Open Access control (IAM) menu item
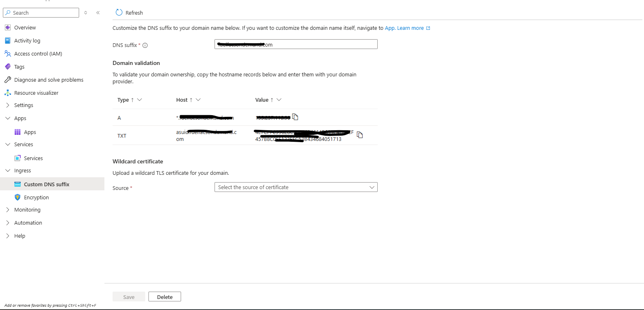The height and width of the screenshot is (310, 644). tap(38, 54)
